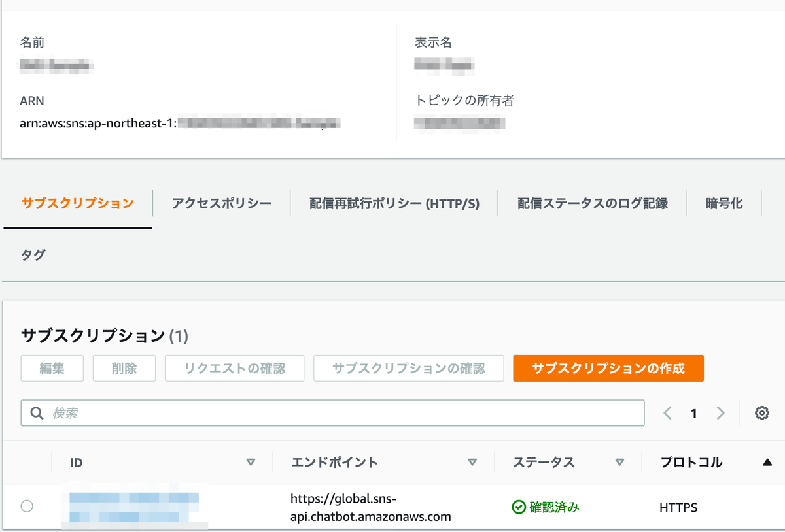
Task: Sort by エンドポイント column arrow
Action: click(472, 463)
